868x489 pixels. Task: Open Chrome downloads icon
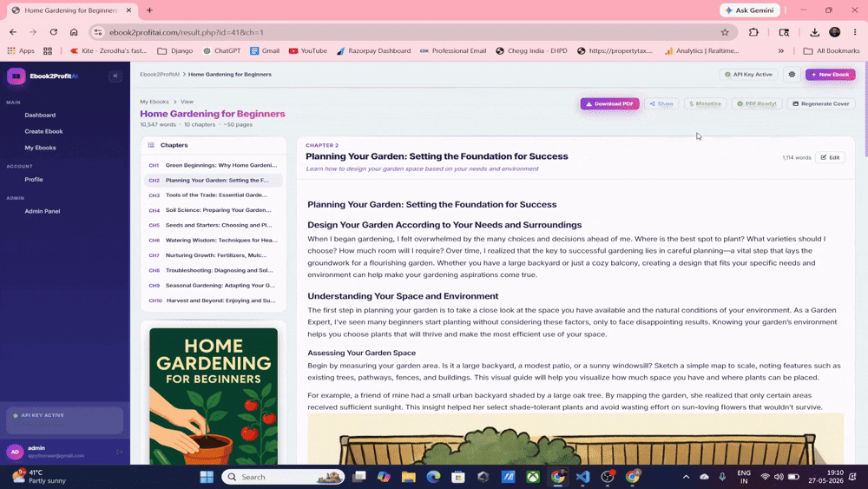(814, 32)
